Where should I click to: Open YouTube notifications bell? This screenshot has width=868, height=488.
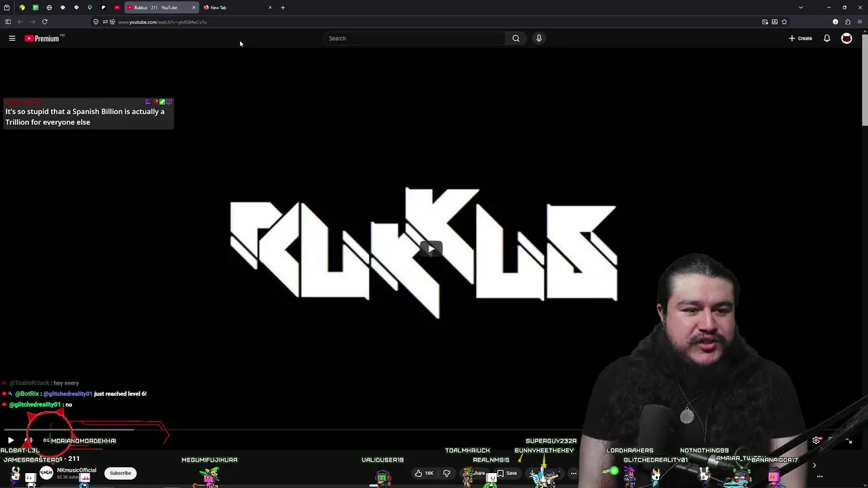click(x=827, y=39)
